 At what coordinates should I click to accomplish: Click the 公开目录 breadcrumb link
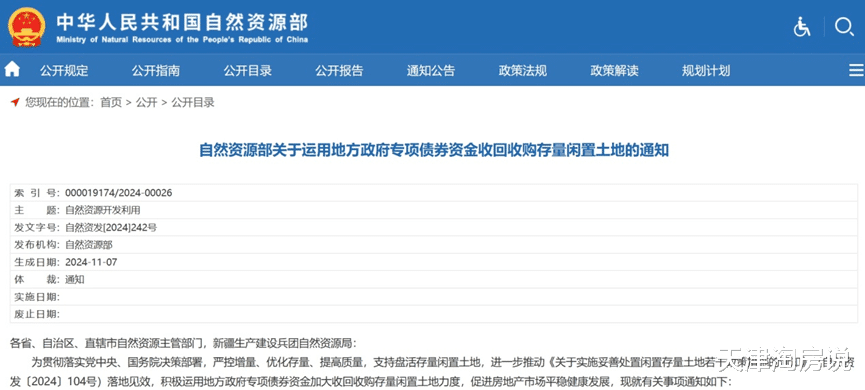193,102
